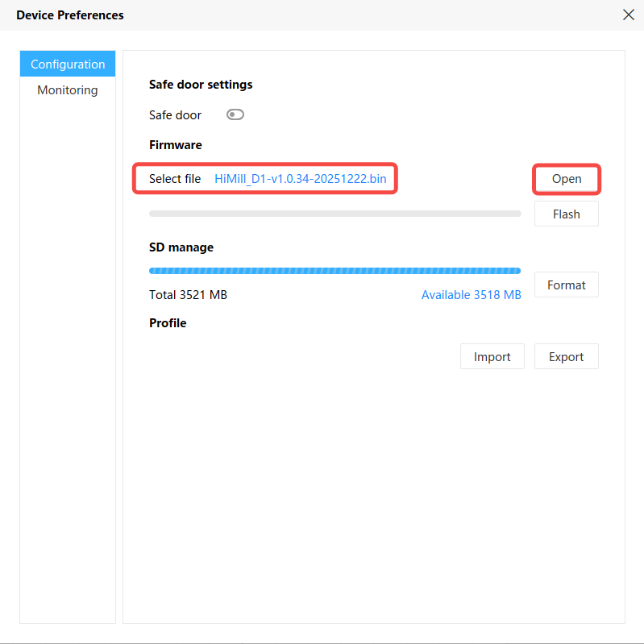644x644 pixels.
Task: Switch to the Configuration tab
Action: point(68,64)
